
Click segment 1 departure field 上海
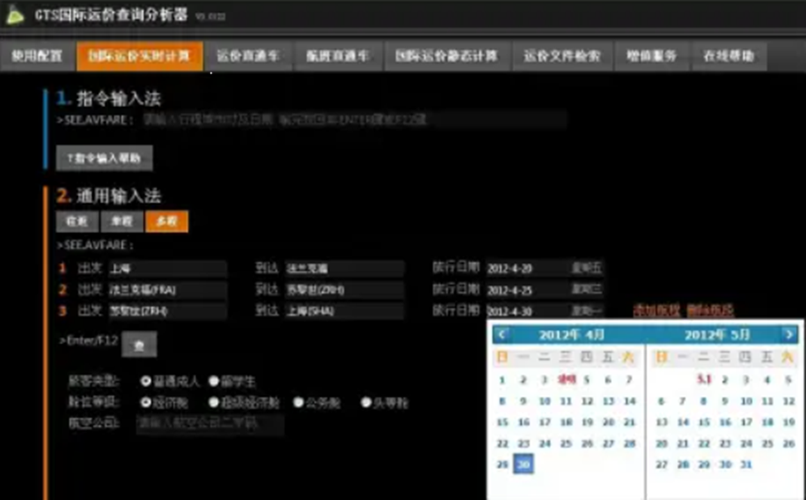pyautogui.click(x=168, y=268)
